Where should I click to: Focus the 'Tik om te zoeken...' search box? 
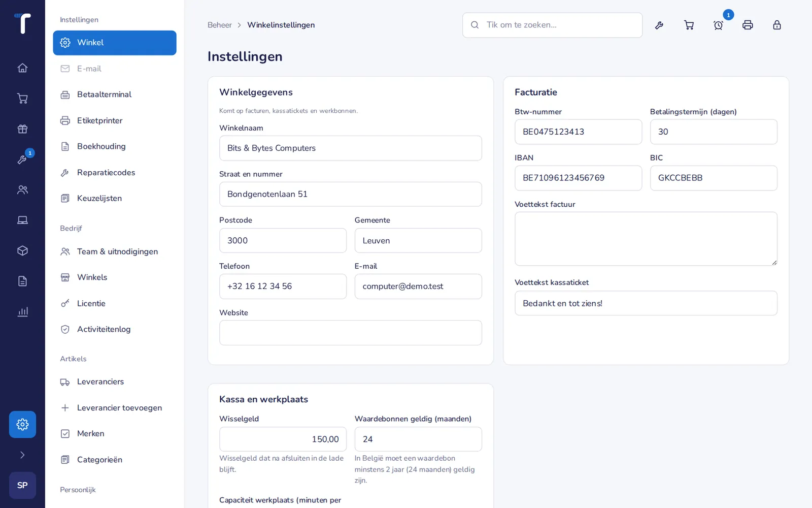(552, 25)
